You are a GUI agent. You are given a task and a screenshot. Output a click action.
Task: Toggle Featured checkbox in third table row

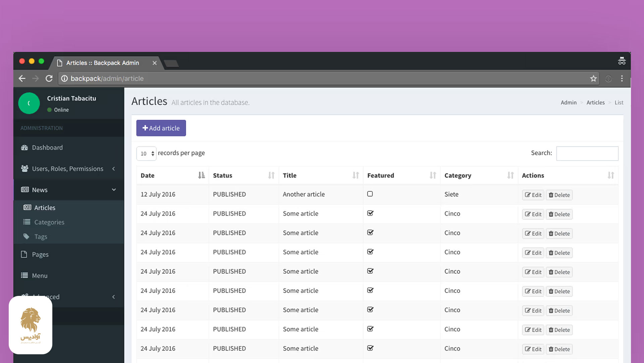pyautogui.click(x=370, y=232)
